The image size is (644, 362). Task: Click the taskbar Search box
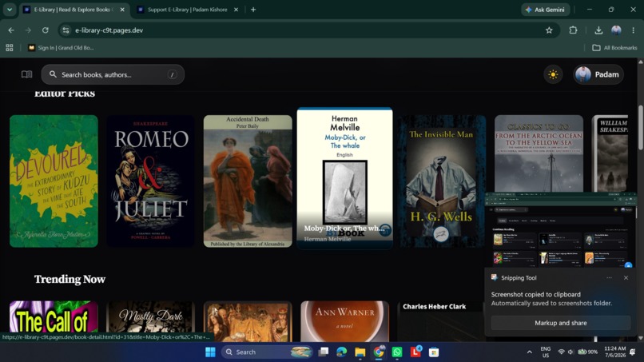click(x=267, y=352)
